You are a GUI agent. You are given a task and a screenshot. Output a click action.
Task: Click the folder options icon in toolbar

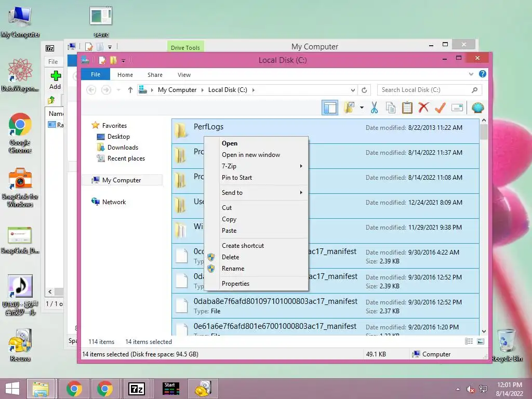[x=349, y=108]
